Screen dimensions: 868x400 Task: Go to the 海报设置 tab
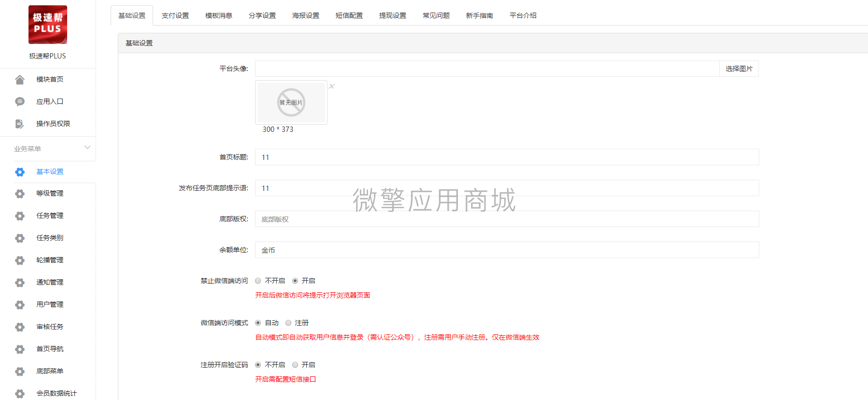(x=306, y=15)
